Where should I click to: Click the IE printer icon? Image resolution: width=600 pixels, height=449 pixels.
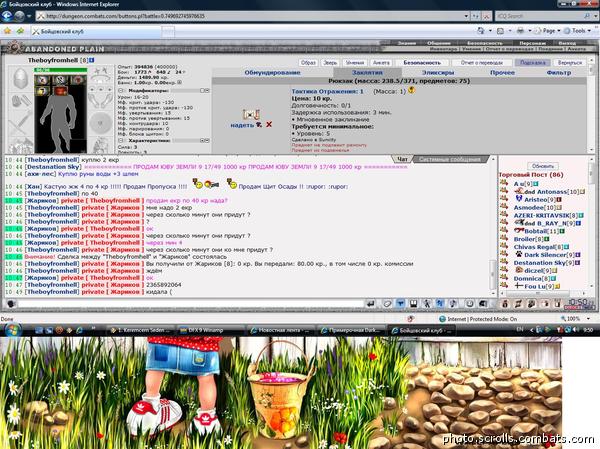pyautogui.click(x=520, y=31)
